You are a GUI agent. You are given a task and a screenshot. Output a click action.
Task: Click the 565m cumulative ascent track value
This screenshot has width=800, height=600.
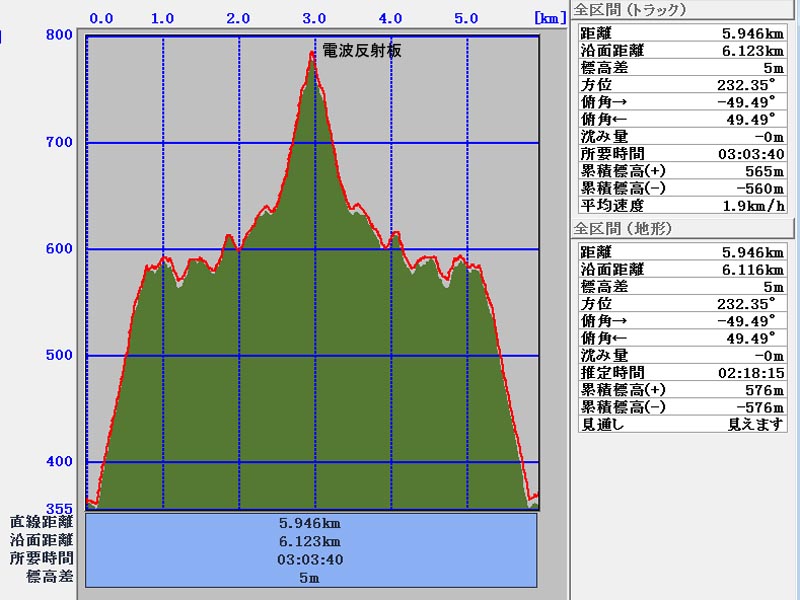(x=763, y=171)
